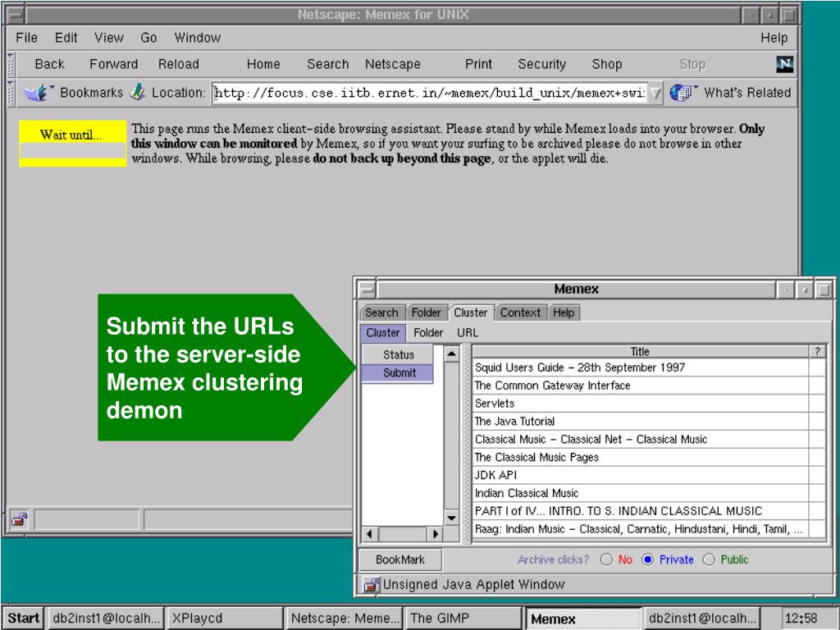Click in the Location URL field

429,94
